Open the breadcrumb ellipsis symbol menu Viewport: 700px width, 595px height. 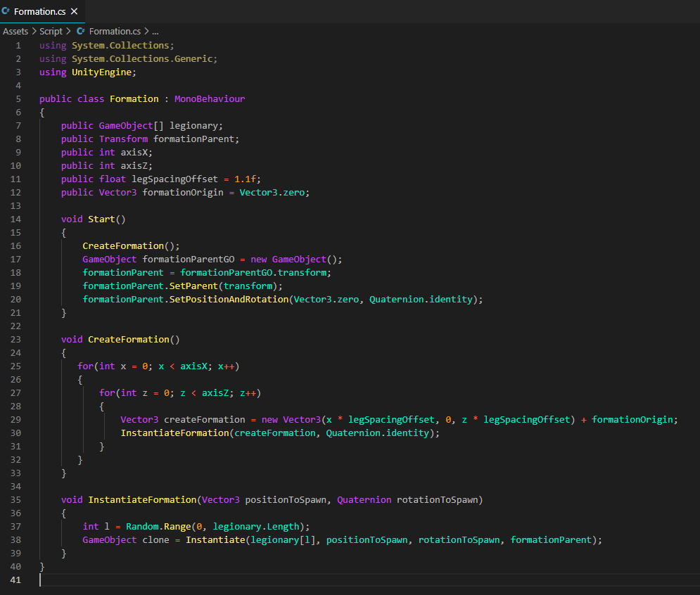(x=155, y=31)
